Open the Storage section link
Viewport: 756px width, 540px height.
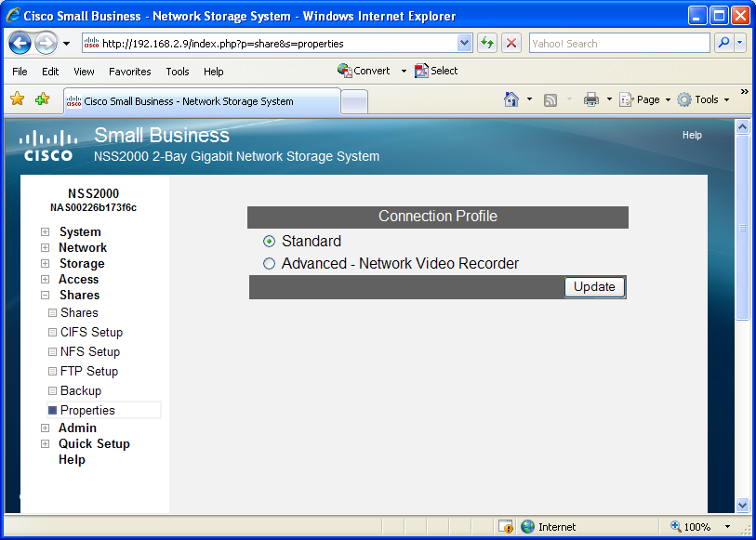click(82, 264)
